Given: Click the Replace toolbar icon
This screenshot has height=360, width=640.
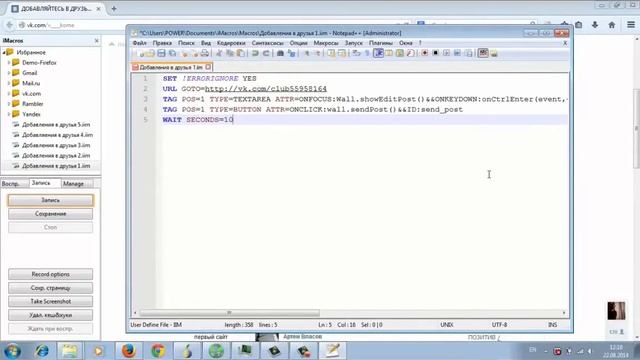Looking at the screenshot, I should pyautogui.click(x=291, y=53).
